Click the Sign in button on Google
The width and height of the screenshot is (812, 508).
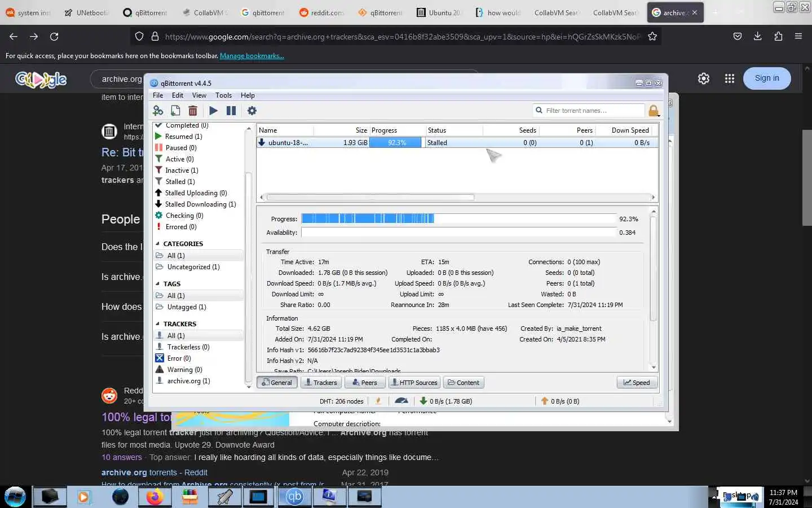click(767, 78)
